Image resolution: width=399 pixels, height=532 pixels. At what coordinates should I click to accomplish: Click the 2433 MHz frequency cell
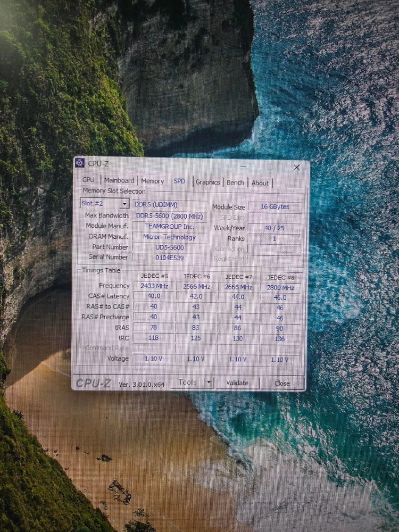tap(154, 286)
